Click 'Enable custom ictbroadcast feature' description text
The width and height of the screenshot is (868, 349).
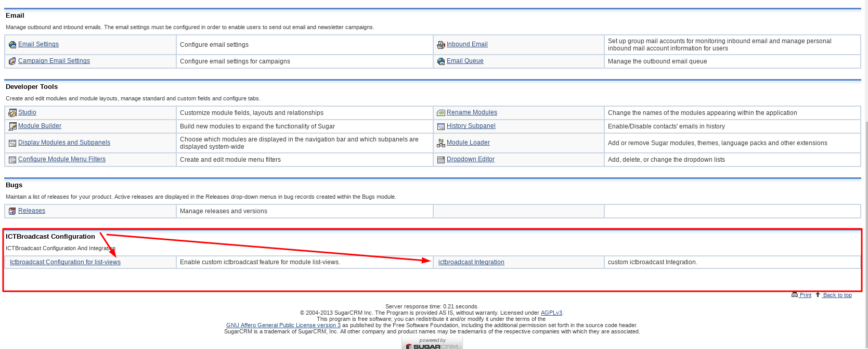260,262
